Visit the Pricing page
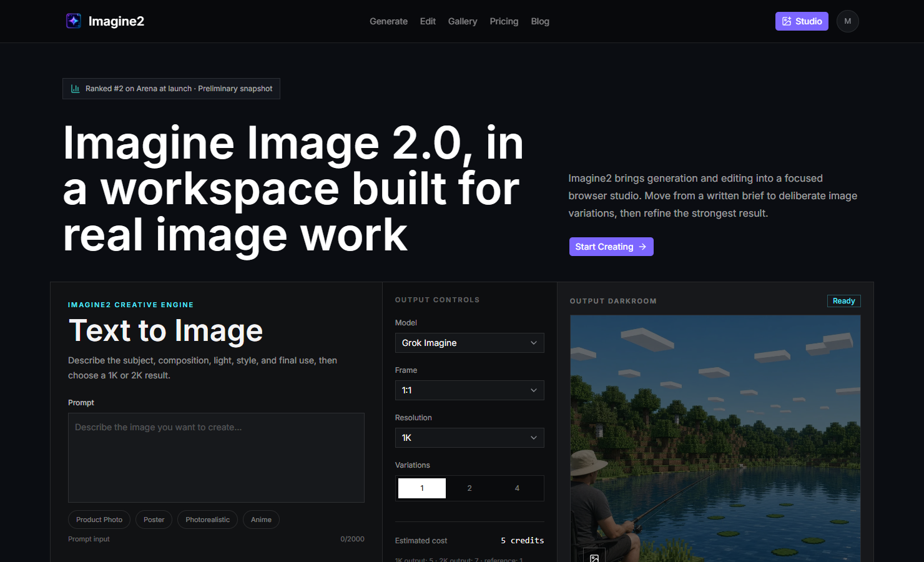 coord(504,21)
